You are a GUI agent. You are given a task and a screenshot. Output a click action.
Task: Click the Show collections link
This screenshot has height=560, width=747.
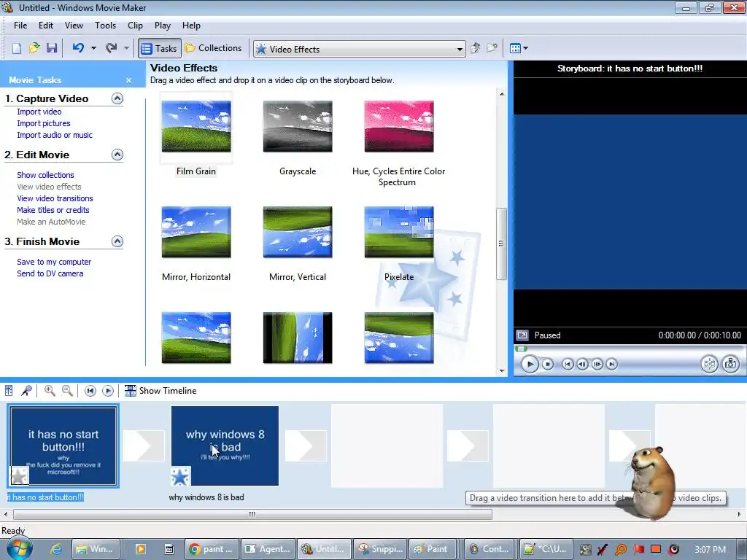coord(46,175)
